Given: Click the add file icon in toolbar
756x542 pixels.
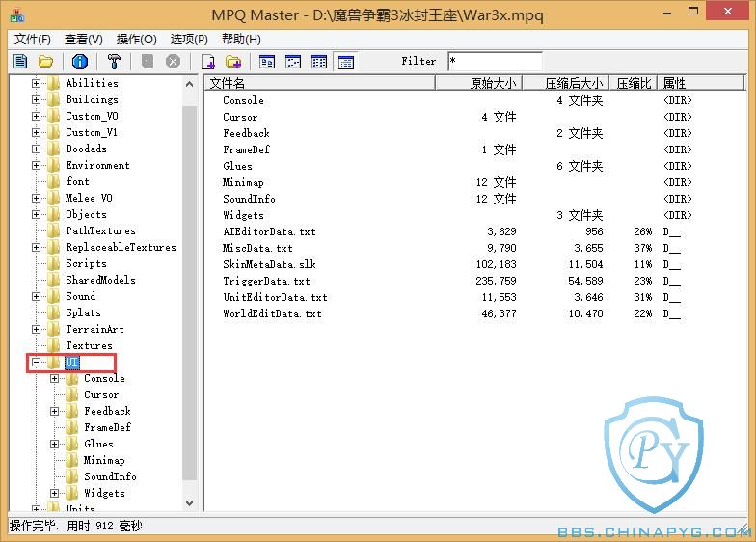Looking at the screenshot, I should pos(207,62).
